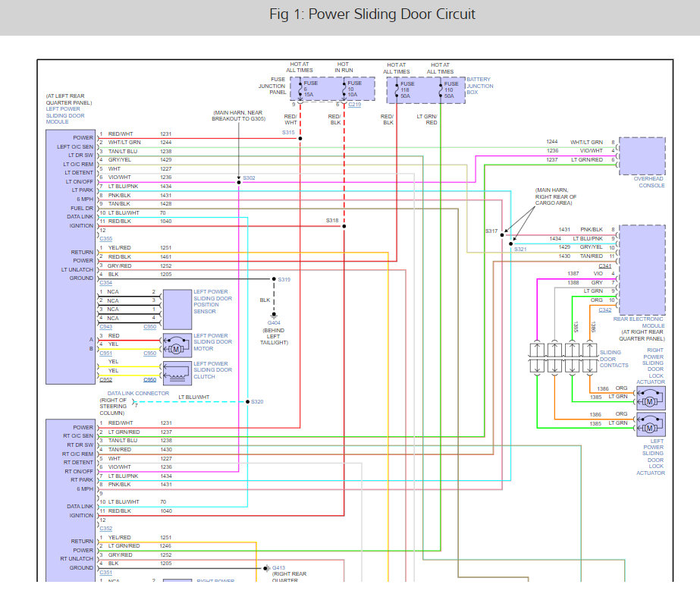Click the 'HOT IN RUN' label
Image resolution: width=700 pixels, height=597 pixels.
point(344,68)
